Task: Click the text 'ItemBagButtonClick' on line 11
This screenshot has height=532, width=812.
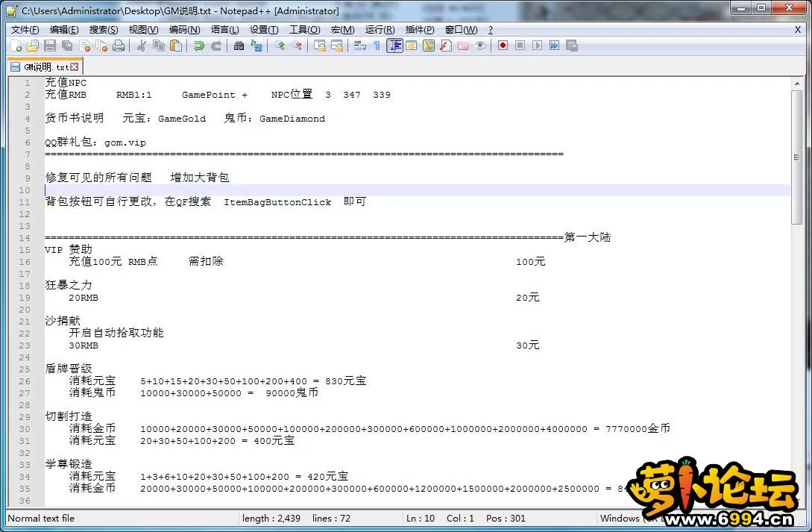Action: pos(277,202)
